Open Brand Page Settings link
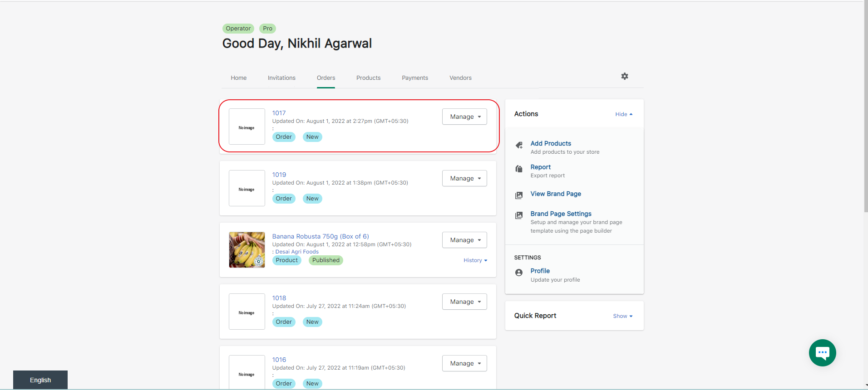The image size is (868, 390). 561,214
